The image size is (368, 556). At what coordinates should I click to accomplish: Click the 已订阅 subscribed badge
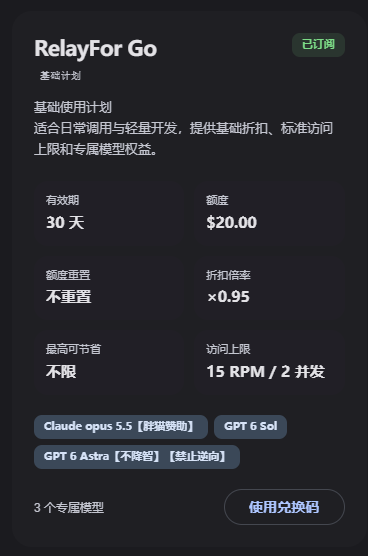coord(318,45)
